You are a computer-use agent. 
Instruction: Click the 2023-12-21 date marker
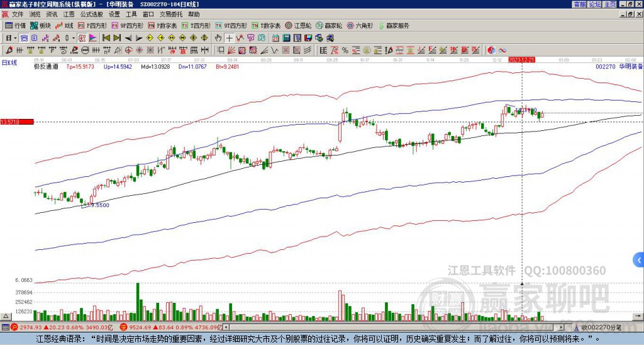pyautogui.click(x=521, y=60)
